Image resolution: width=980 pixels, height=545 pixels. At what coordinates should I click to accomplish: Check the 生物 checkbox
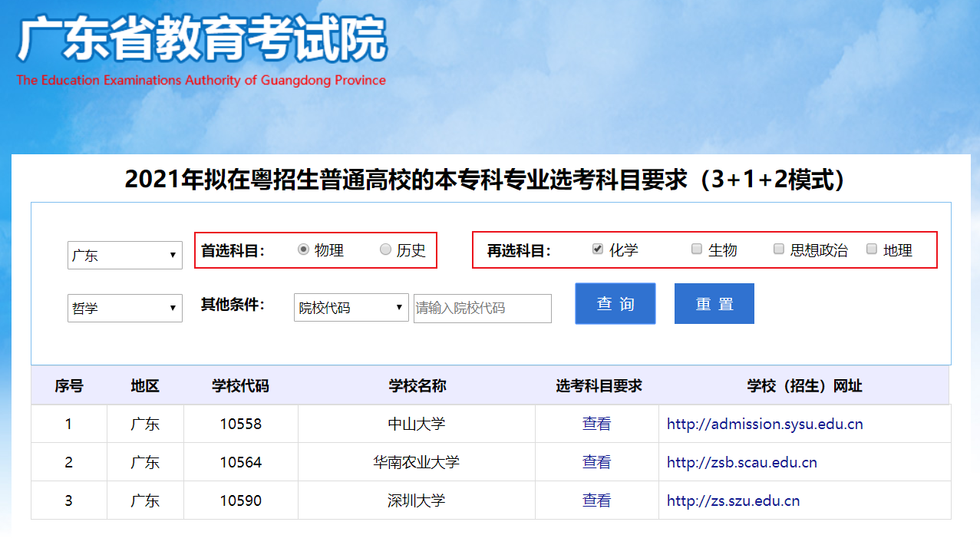pos(697,249)
